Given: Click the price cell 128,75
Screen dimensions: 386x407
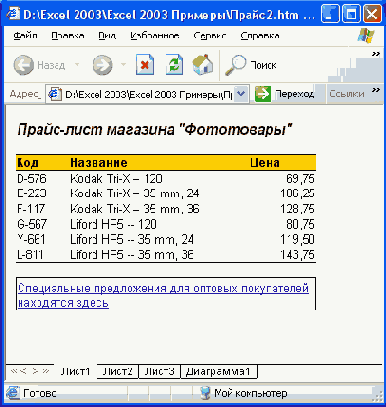Looking at the screenshot, I should [297, 209].
